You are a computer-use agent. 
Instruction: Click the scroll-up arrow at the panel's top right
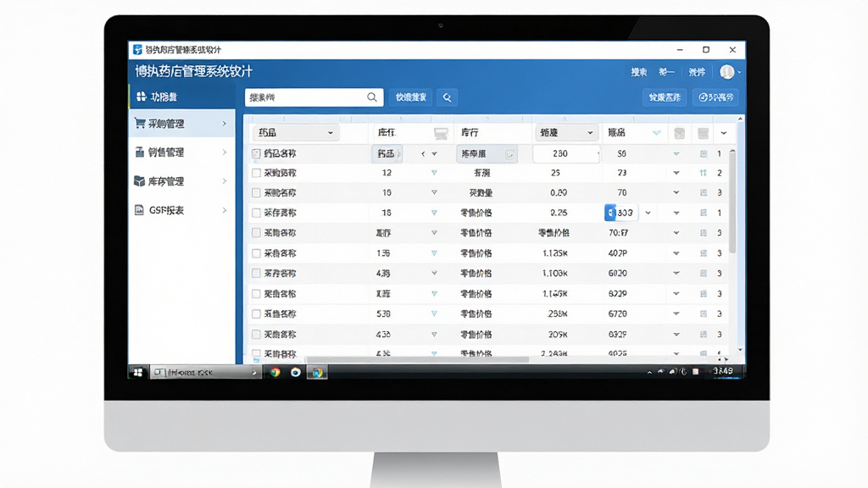point(740,119)
